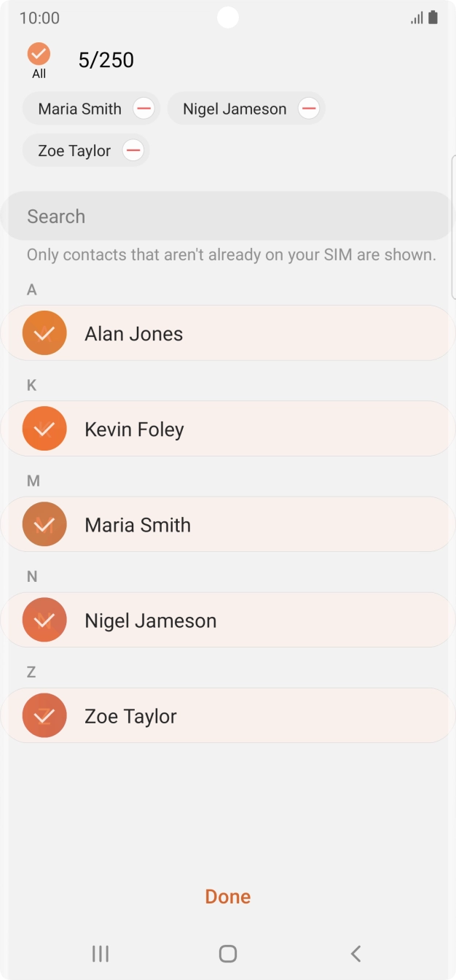Tap the Maria Smith selected chip label
Viewport: 456px width, 980px height.
pyautogui.click(x=79, y=109)
